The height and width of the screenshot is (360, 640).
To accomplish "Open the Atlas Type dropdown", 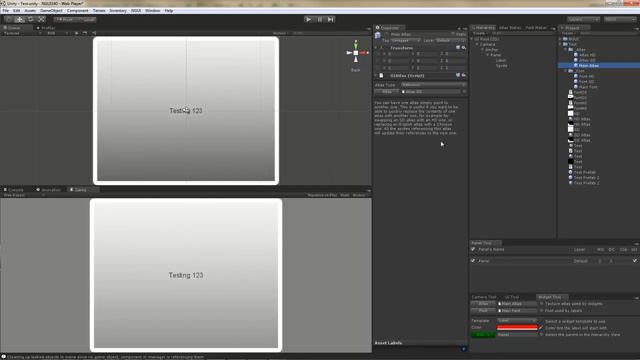I will (x=433, y=85).
